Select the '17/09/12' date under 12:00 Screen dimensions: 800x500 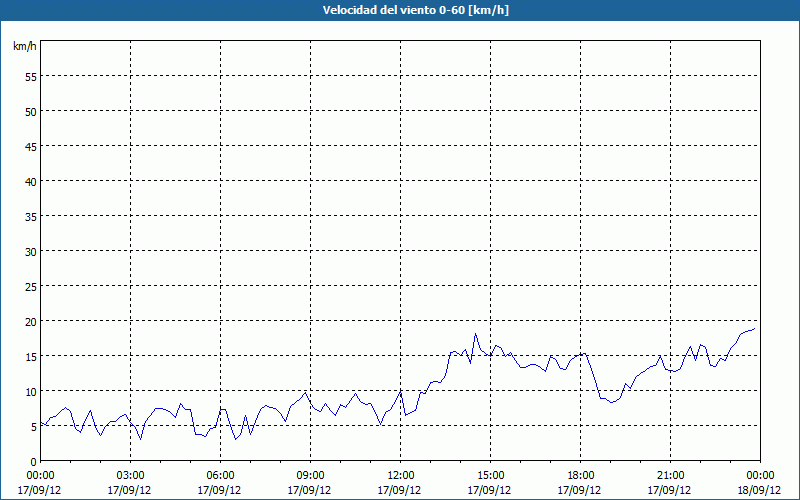[x=399, y=490]
